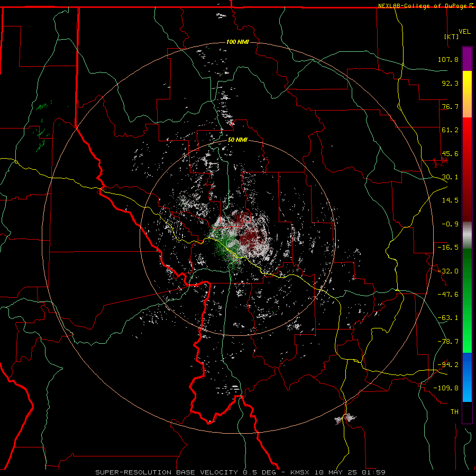The width and height of the screenshot is (476, 476).
Task: Click the purple segment of velocity color bar
Action: 467,59
